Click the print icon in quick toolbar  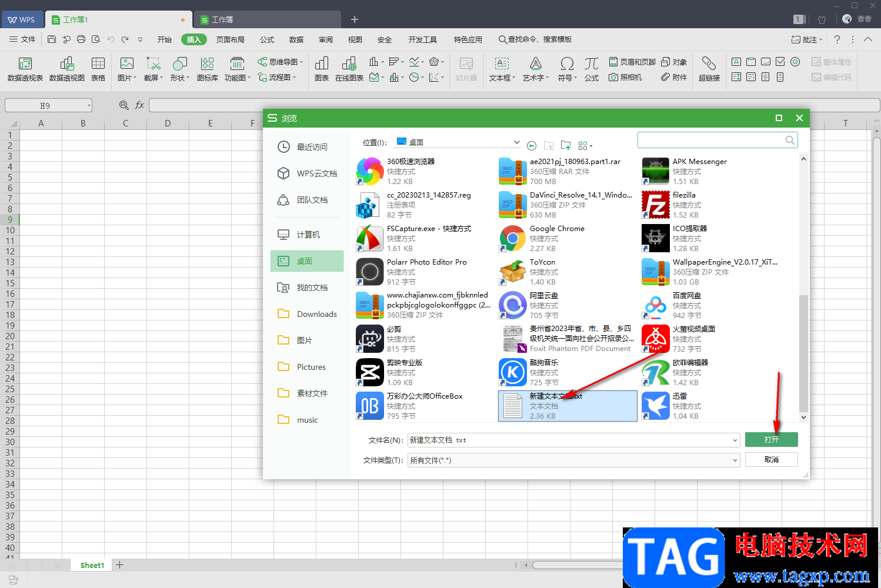81,39
